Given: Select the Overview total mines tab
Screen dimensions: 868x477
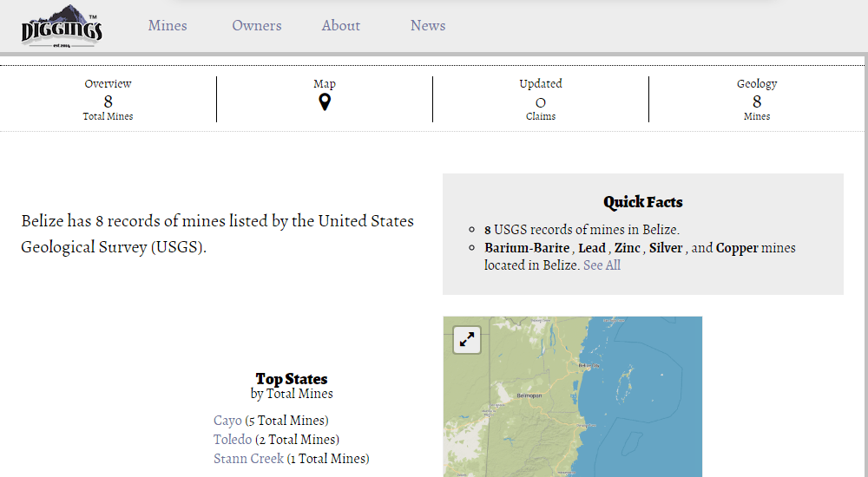Looking at the screenshot, I should pyautogui.click(x=108, y=100).
